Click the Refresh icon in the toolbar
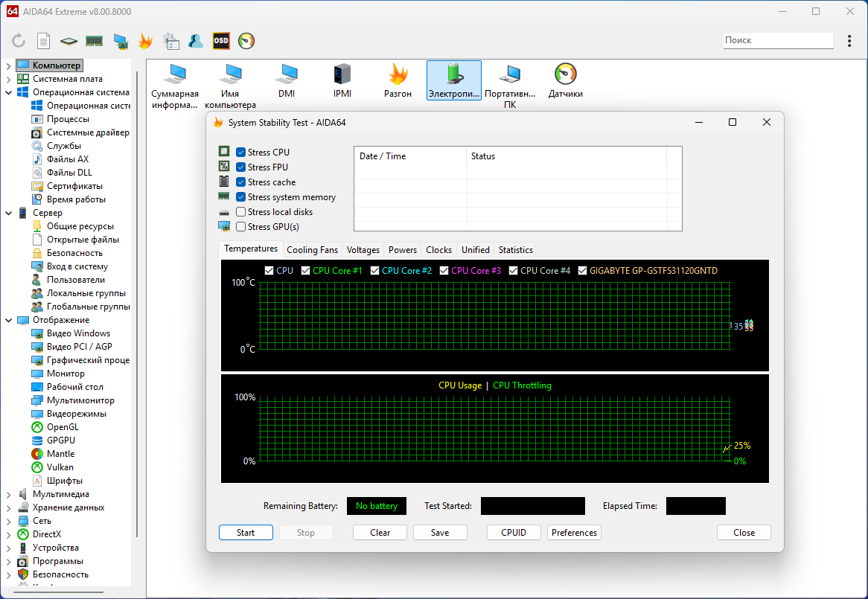Viewport: 868px width, 599px height. (19, 41)
